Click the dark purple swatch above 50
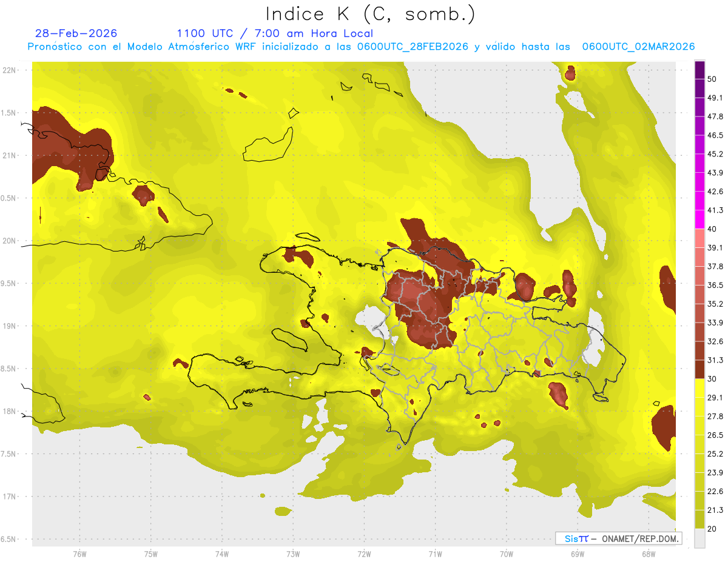The width and height of the screenshot is (728, 562). 699,69
